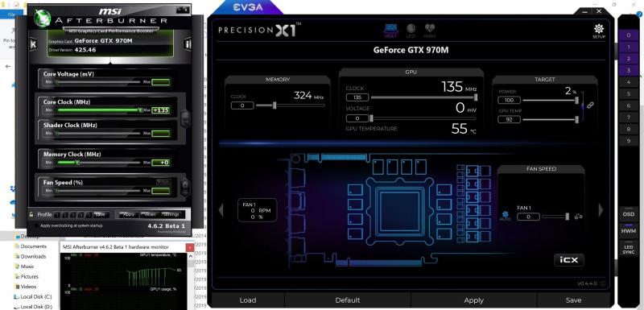Select Afterburner profile 1
644x310 pixels.
[x=57, y=214]
